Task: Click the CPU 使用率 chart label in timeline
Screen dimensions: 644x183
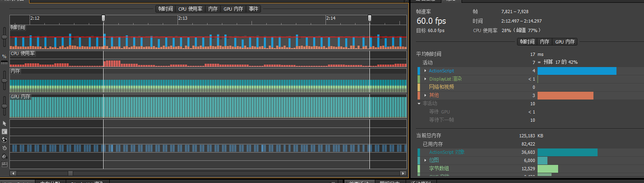Action: pyautogui.click(x=23, y=53)
